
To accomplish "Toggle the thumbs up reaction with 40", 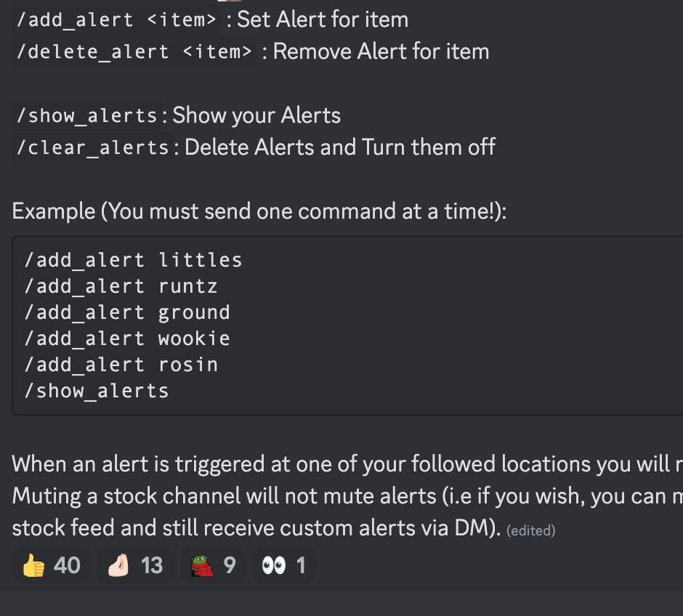I will [51, 565].
